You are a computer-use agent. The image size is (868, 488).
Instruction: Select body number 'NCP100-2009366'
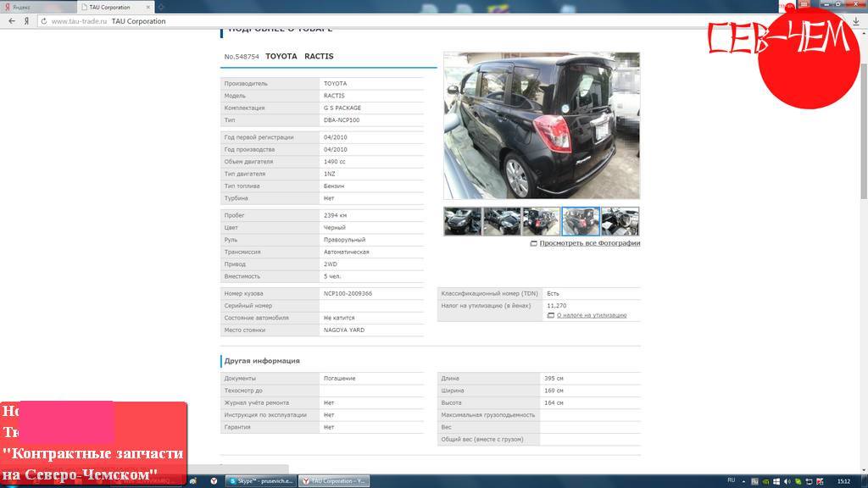pos(348,293)
